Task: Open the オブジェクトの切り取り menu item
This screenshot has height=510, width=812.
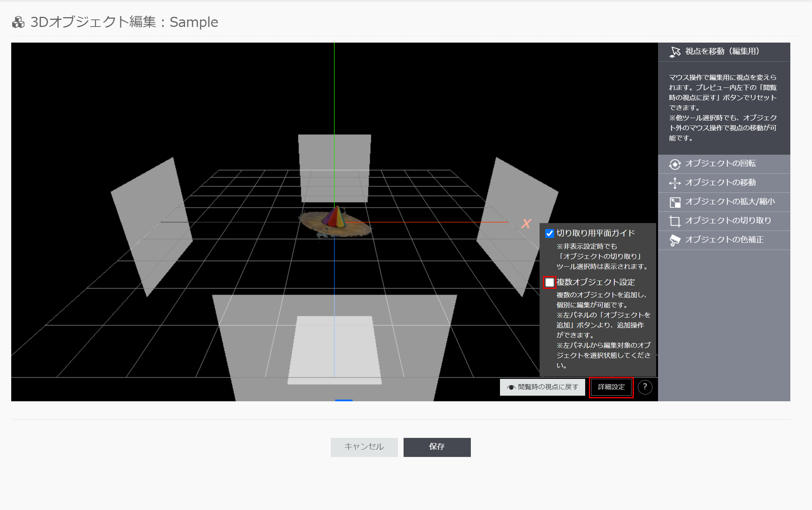Action: [724, 221]
